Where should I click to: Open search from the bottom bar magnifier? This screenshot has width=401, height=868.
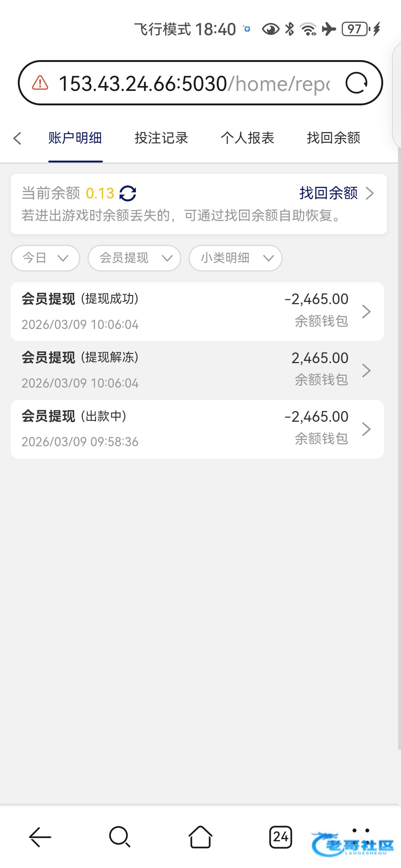click(120, 837)
